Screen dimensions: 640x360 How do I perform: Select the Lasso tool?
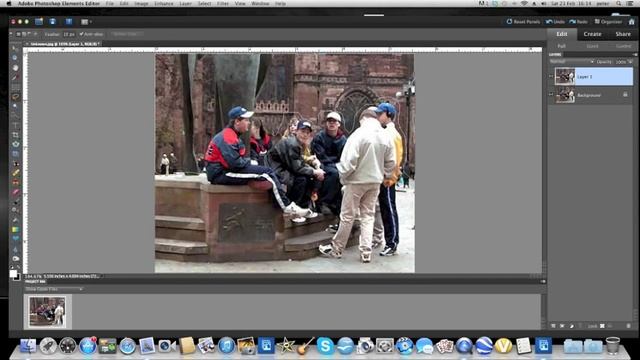point(16,96)
